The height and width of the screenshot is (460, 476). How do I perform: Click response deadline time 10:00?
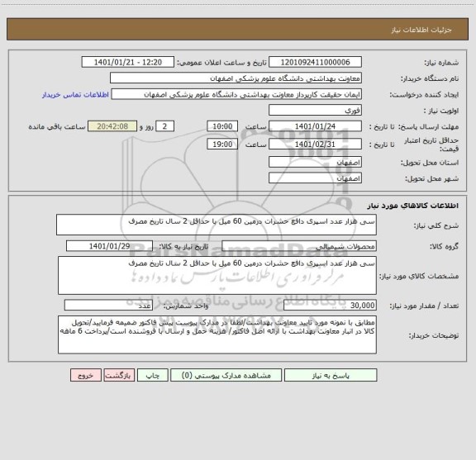(x=222, y=126)
